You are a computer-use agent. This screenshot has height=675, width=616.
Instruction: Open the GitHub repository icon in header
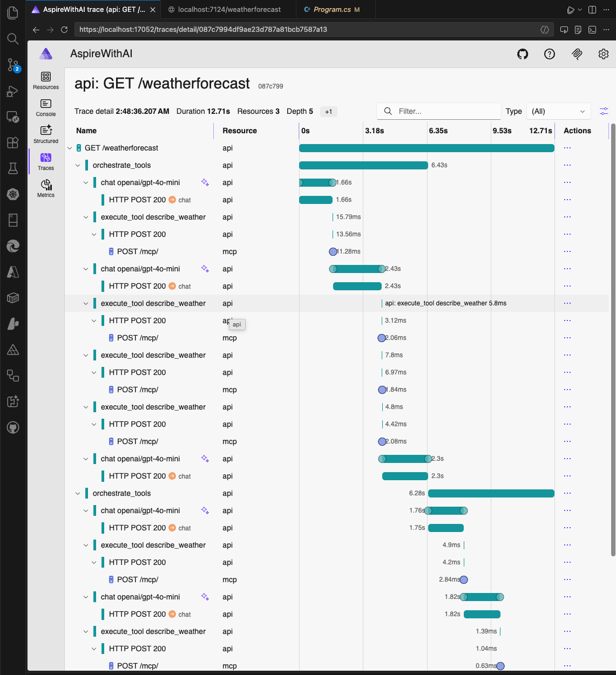point(523,54)
